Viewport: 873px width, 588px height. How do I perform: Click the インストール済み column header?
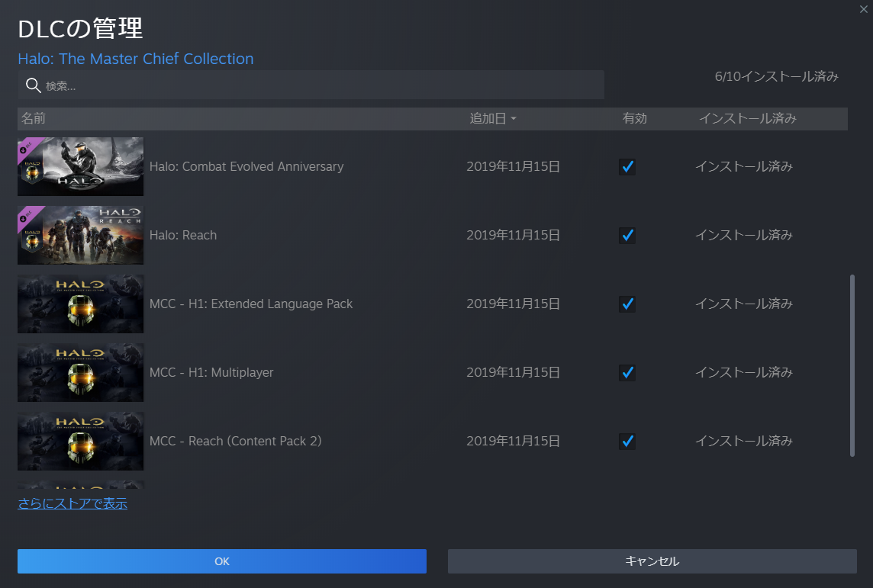pyautogui.click(x=748, y=118)
